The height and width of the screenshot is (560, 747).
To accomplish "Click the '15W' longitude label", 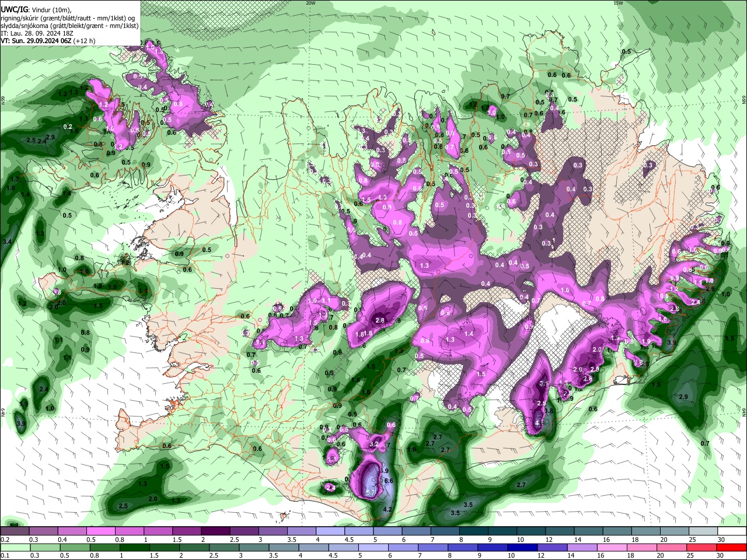I will [x=618, y=3].
